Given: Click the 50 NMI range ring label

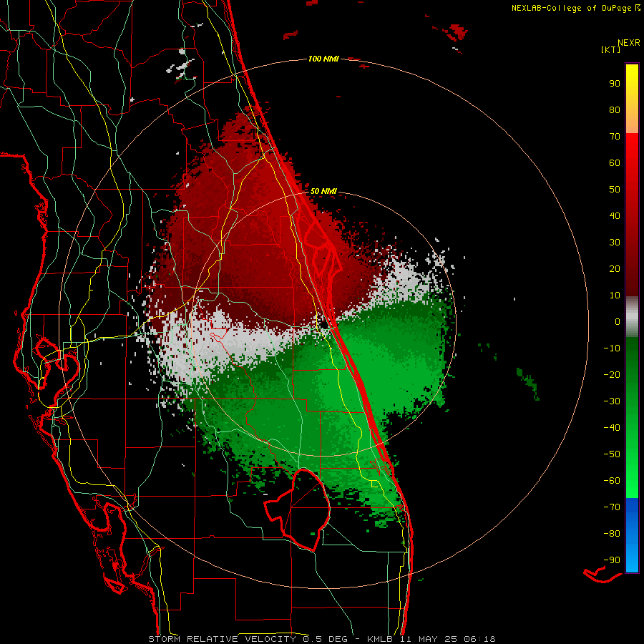Looking at the screenshot, I should (323, 191).
